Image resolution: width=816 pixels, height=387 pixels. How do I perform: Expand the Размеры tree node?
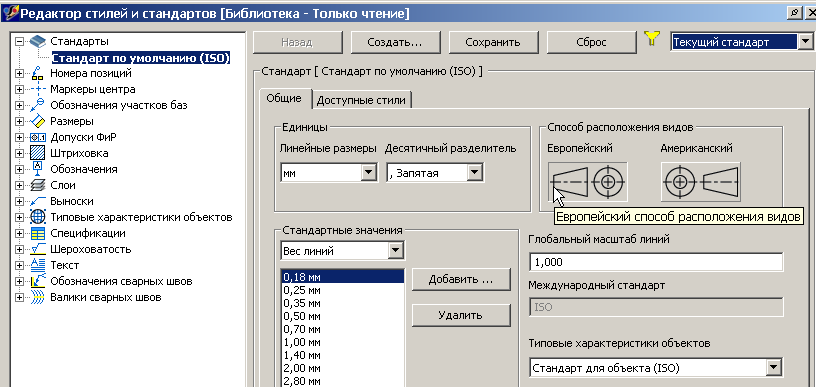[x=20, y=122]
